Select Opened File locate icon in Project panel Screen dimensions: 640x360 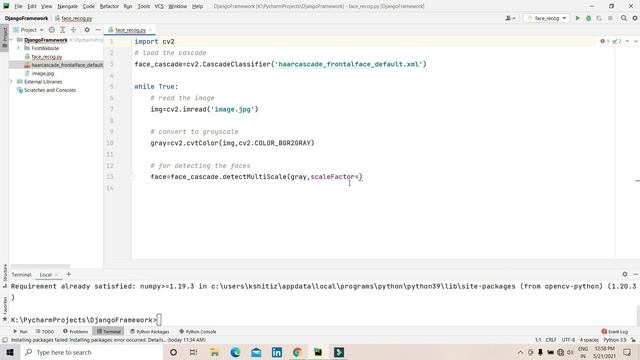[x=52, y=30]
